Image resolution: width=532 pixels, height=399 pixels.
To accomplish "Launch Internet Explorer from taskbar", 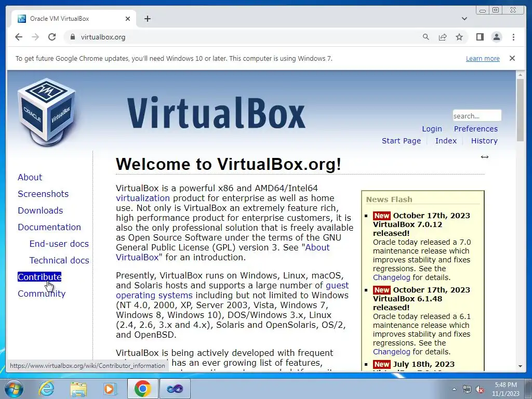I will pos(46,389).
